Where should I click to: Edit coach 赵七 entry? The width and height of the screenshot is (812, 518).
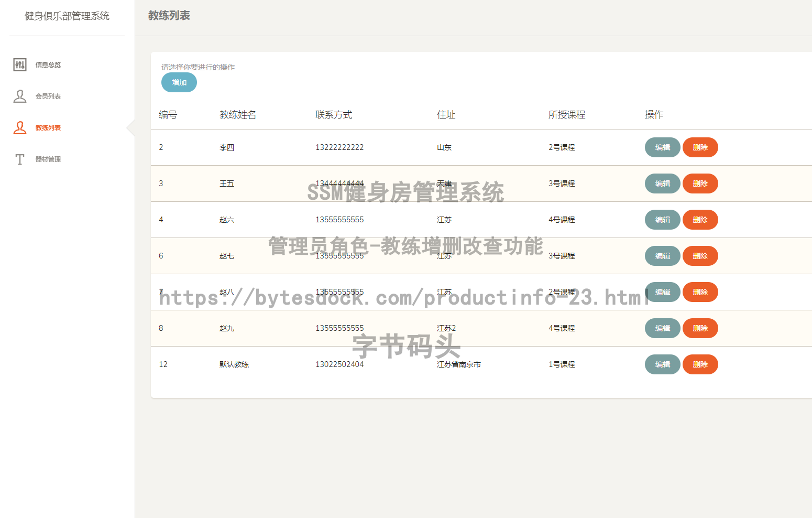(662, 256)
